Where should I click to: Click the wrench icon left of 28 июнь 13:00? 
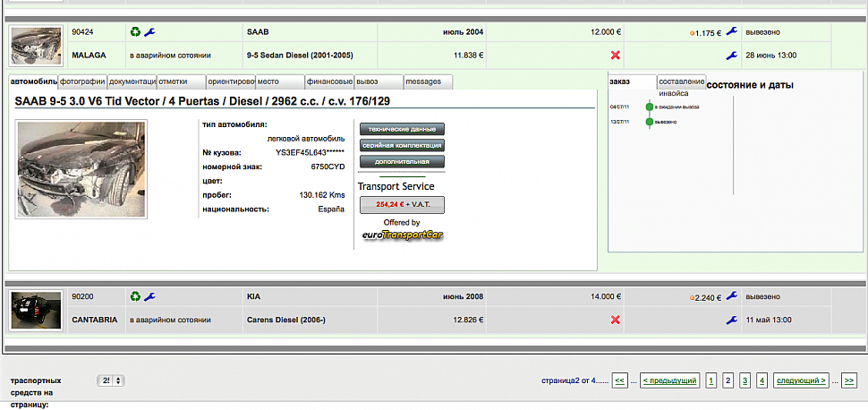tap(731, 56)
